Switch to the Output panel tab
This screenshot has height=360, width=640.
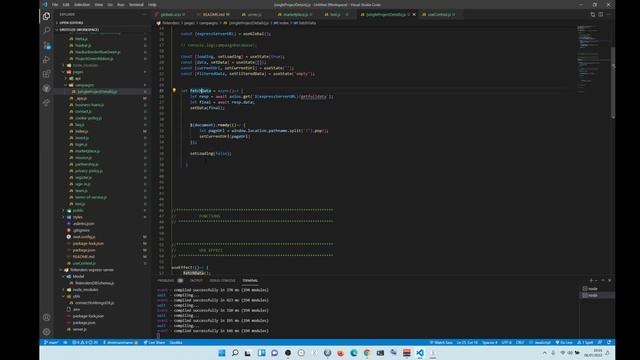[x=196, y=280]
